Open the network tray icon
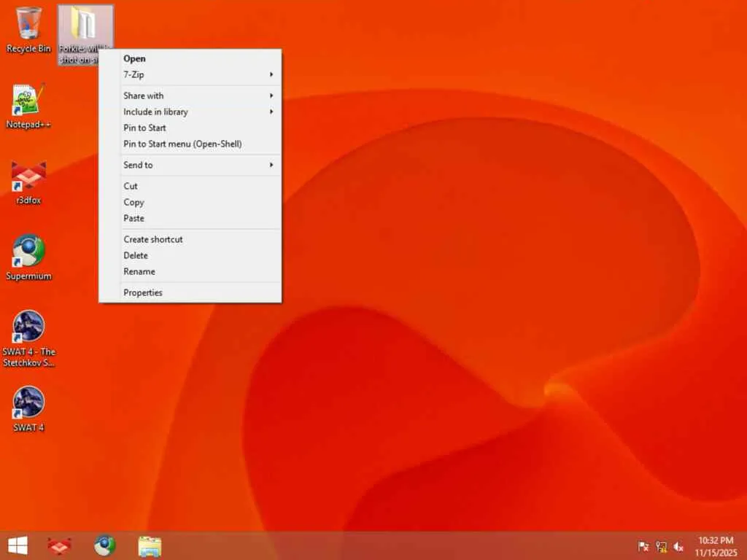 click(661, 547)
